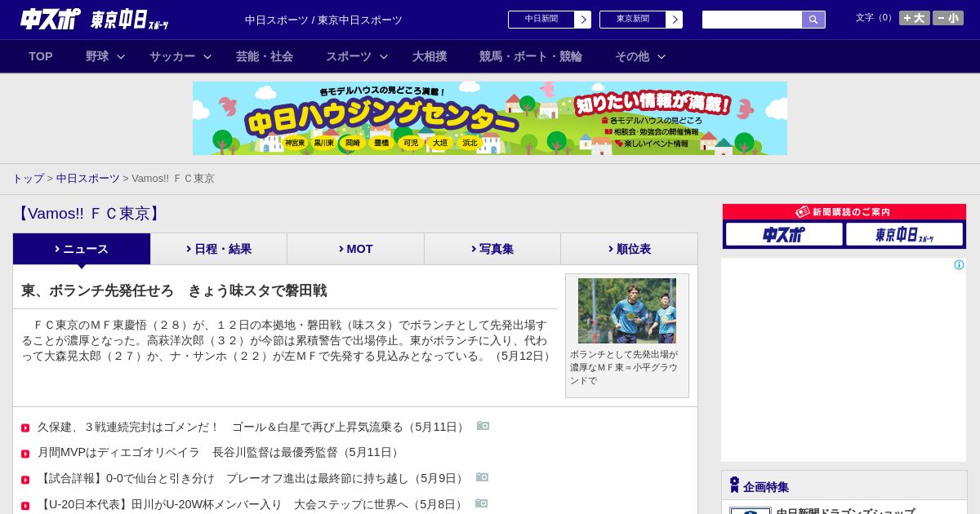Open the サッカー menu item
The image size is (980, 514).
172,56
